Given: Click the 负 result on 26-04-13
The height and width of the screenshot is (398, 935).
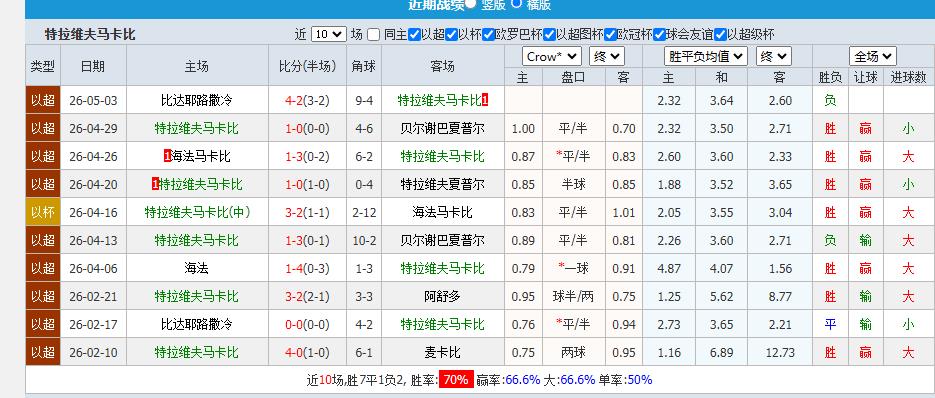Looking at the screenshot, I should pos(830,240).
